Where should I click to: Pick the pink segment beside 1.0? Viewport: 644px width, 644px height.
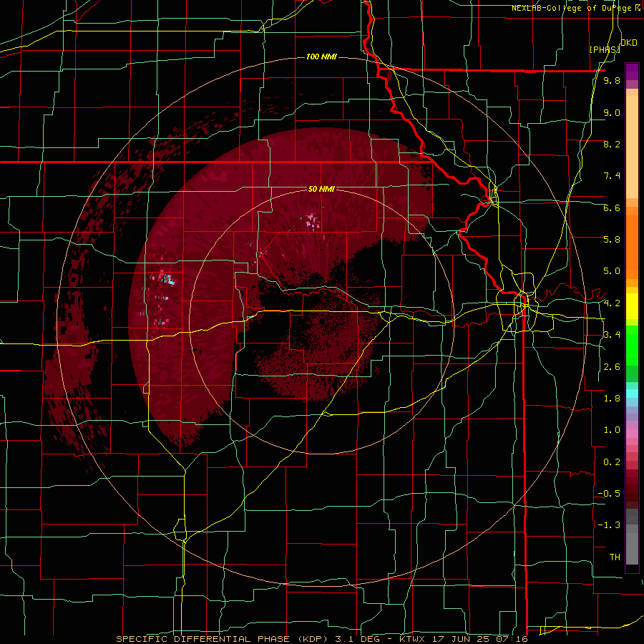(x=632, y=434)
